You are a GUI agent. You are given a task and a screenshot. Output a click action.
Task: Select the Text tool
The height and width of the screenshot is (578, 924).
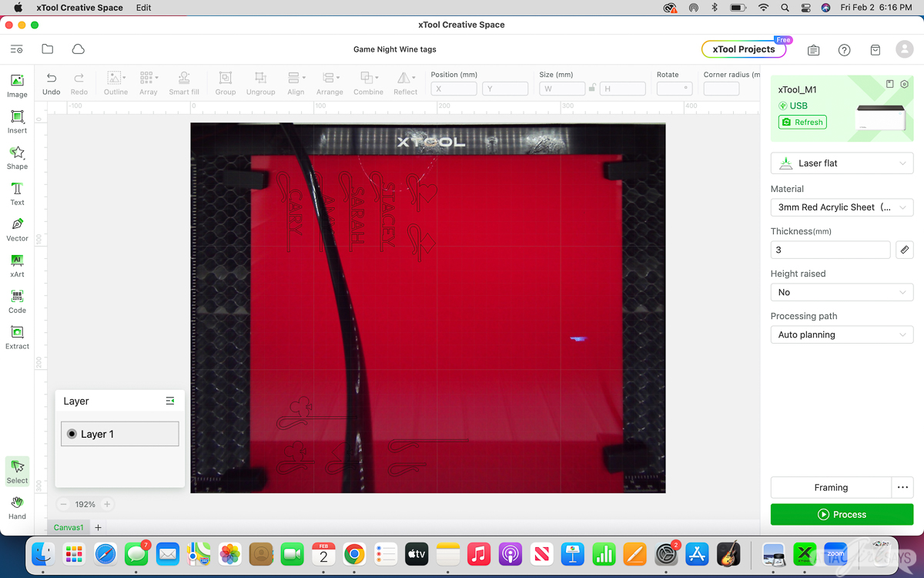tap(17, 191)
